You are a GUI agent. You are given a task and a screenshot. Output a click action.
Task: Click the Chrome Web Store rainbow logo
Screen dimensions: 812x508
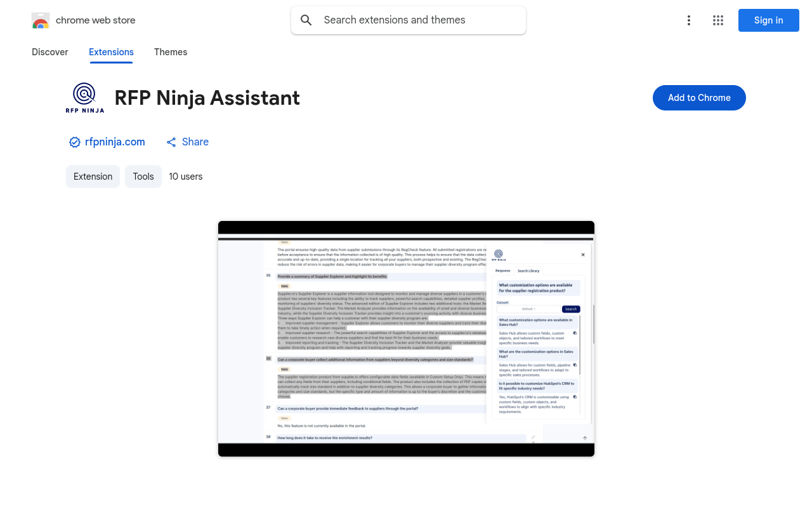click(41, 20)
